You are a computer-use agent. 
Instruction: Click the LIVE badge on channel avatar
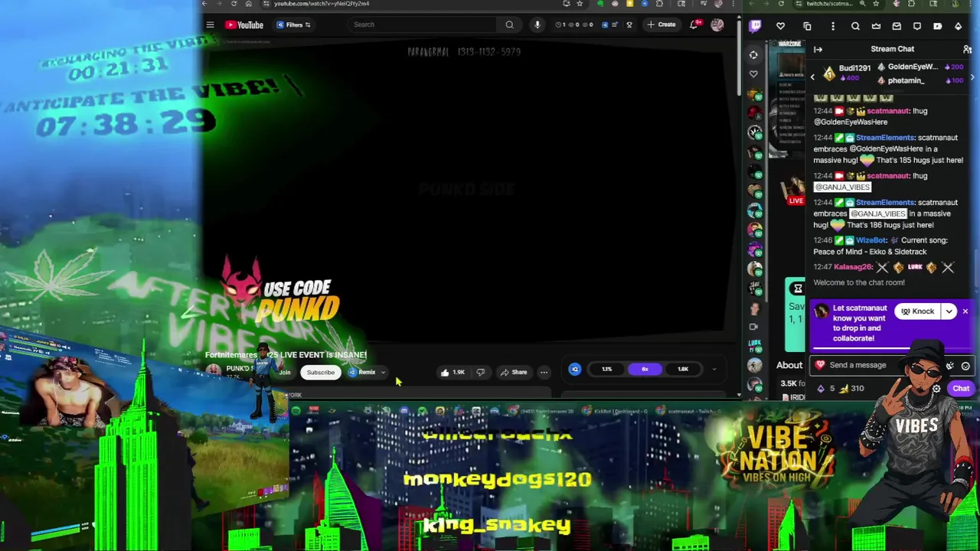[796, 201]
